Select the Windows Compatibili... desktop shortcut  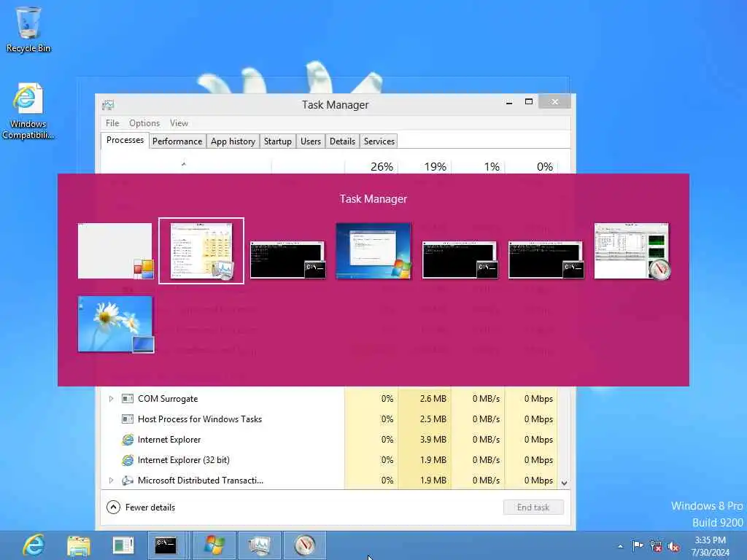coord(28,112)
